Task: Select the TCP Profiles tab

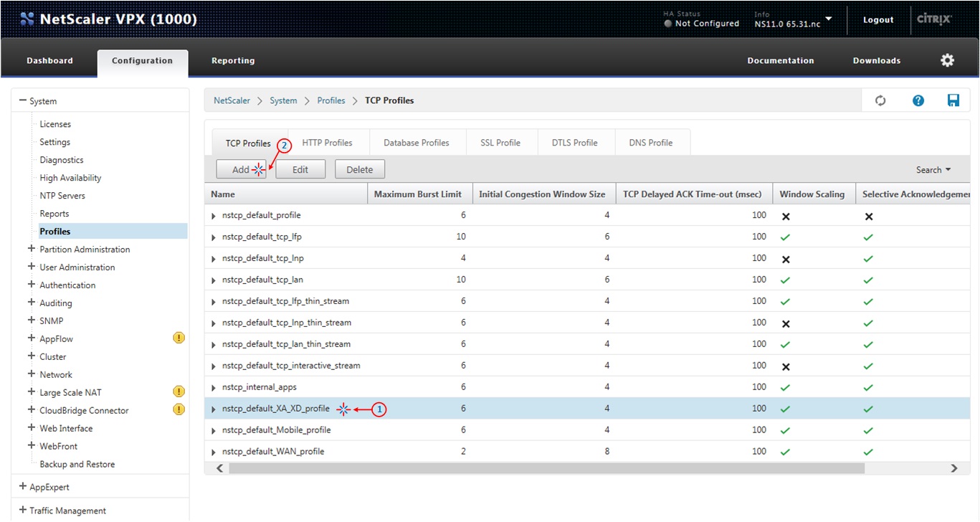Action: [x=248, y=143]
